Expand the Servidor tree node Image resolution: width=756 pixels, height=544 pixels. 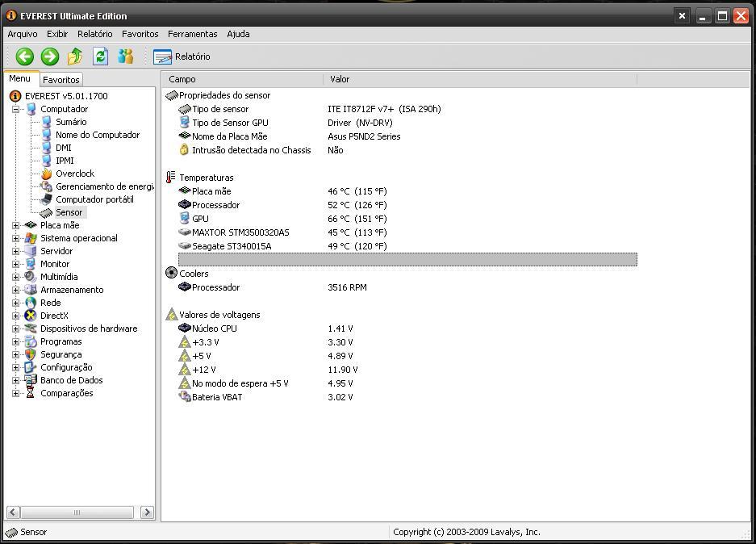coord(15,251)
